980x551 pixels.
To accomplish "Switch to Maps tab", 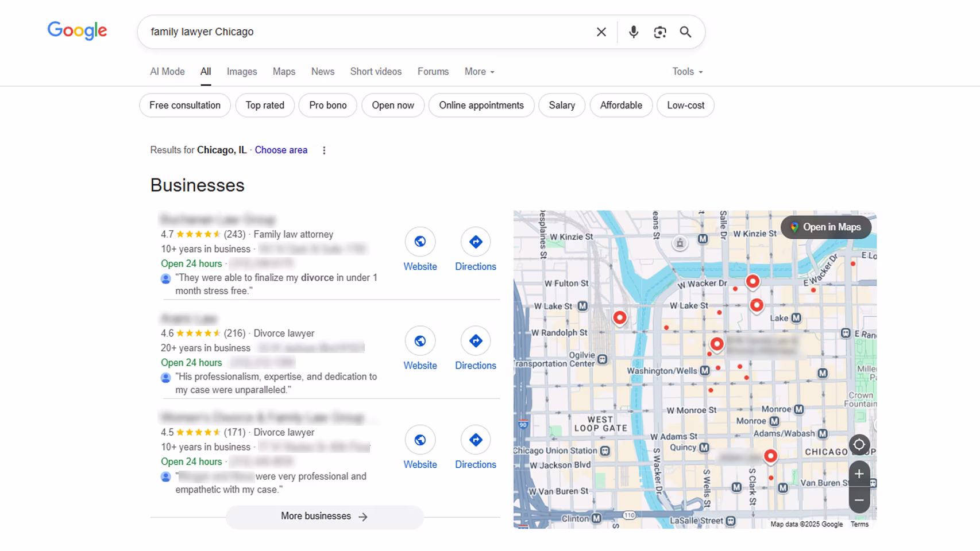I will tap(284, 72).
